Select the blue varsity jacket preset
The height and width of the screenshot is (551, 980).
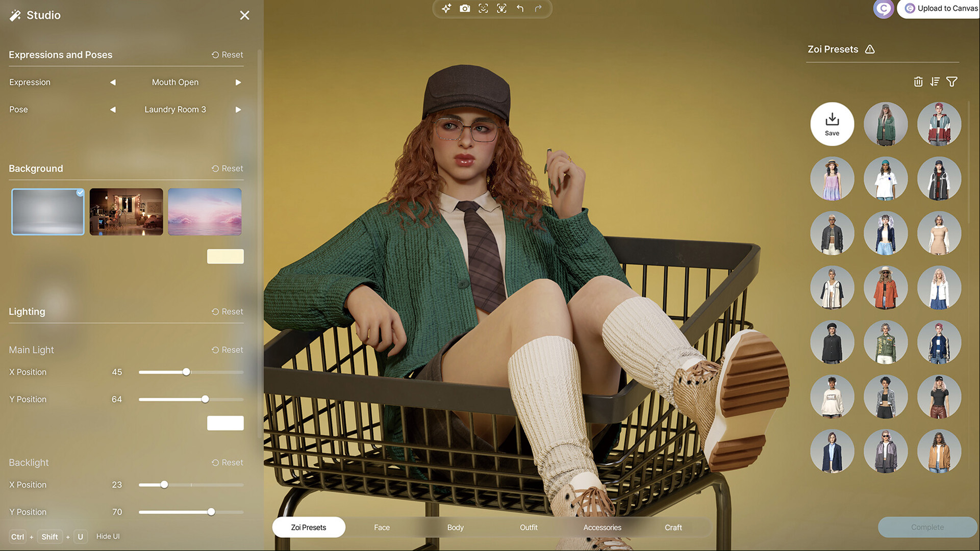tap(939, 342)
